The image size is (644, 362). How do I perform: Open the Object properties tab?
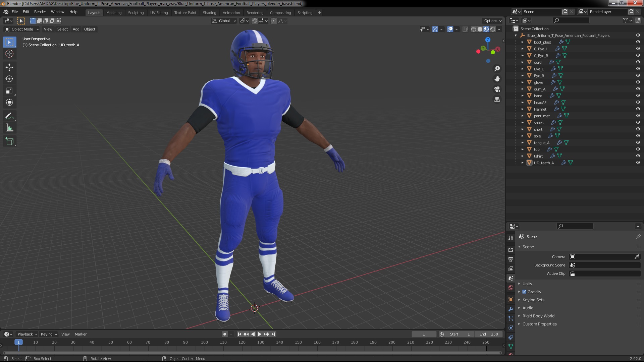point(511,300)
